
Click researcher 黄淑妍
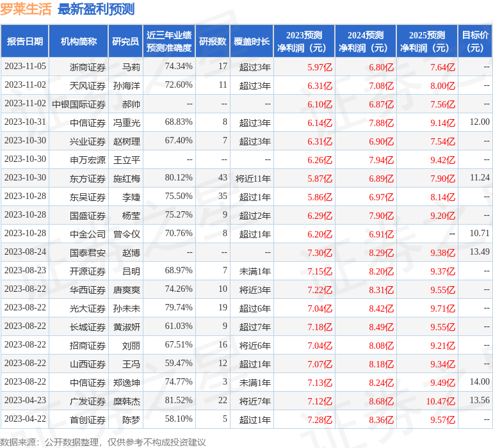(x=127, y=326)
